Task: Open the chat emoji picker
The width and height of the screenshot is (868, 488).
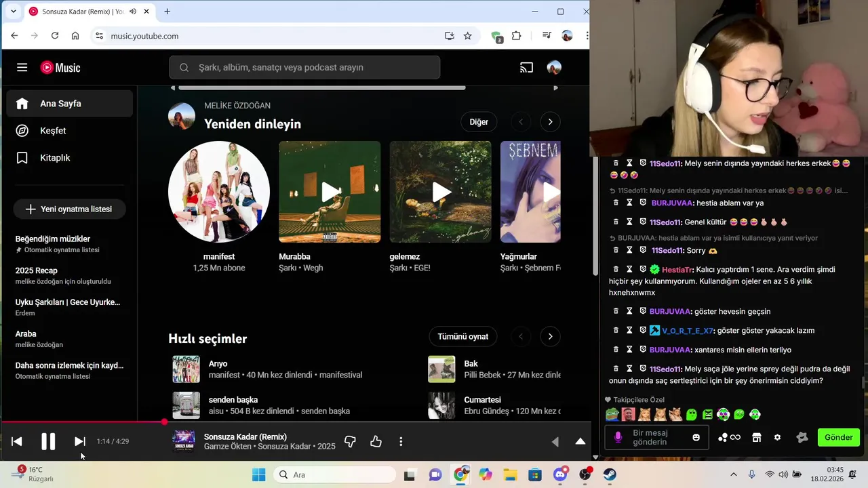Action: pyautogui.click(x=696, y=437)
